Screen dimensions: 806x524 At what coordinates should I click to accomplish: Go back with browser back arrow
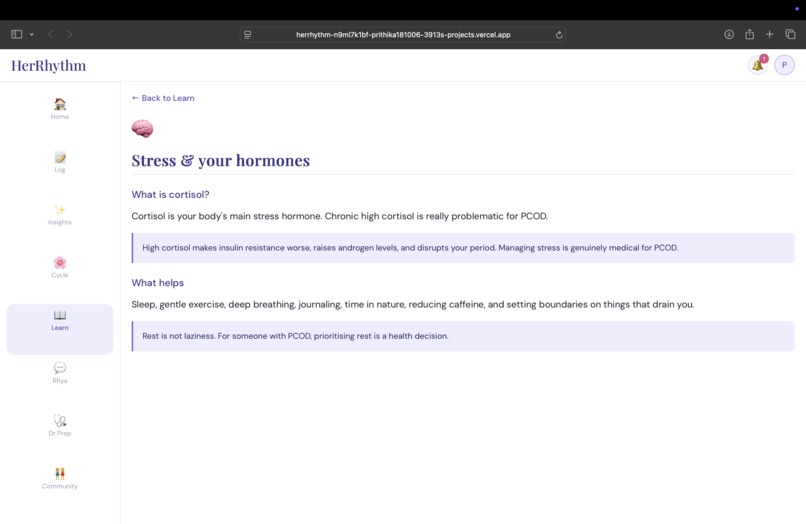point(50,34)
